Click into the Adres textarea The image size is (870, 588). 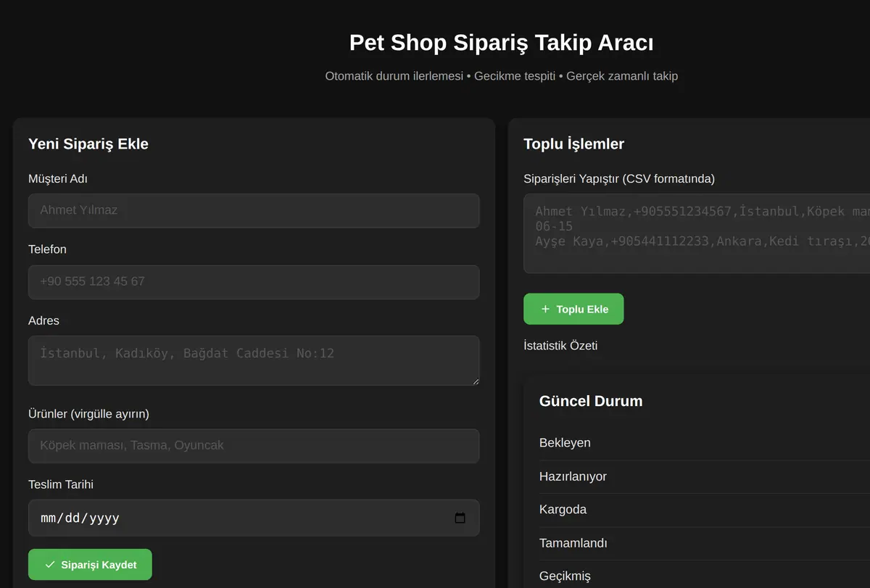(254, 360)
